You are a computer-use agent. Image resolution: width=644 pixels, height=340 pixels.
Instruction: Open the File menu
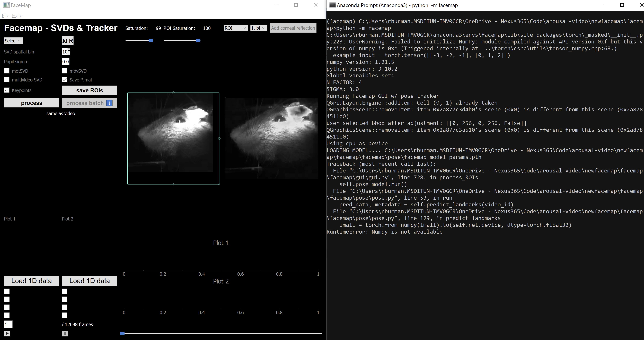coord(5,15)
